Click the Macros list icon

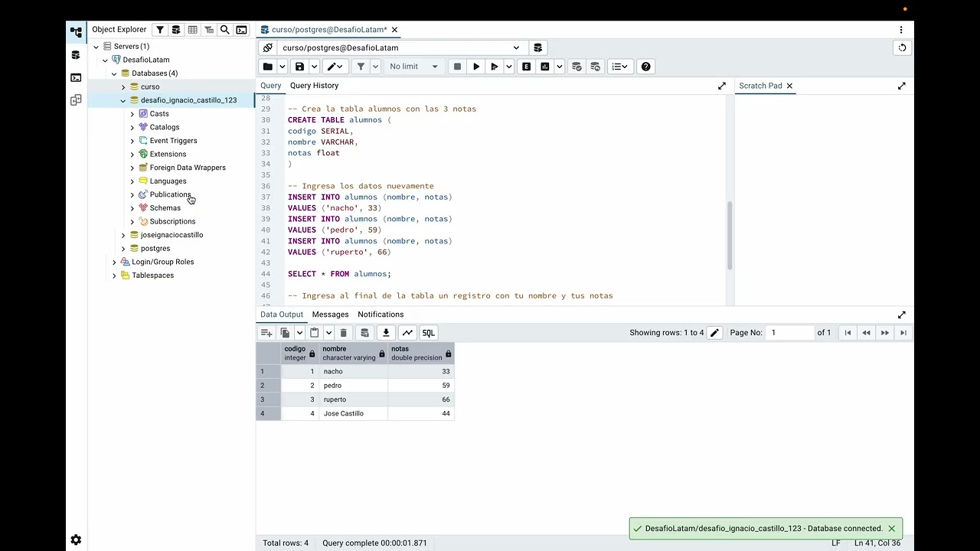[x=620, y=67]
